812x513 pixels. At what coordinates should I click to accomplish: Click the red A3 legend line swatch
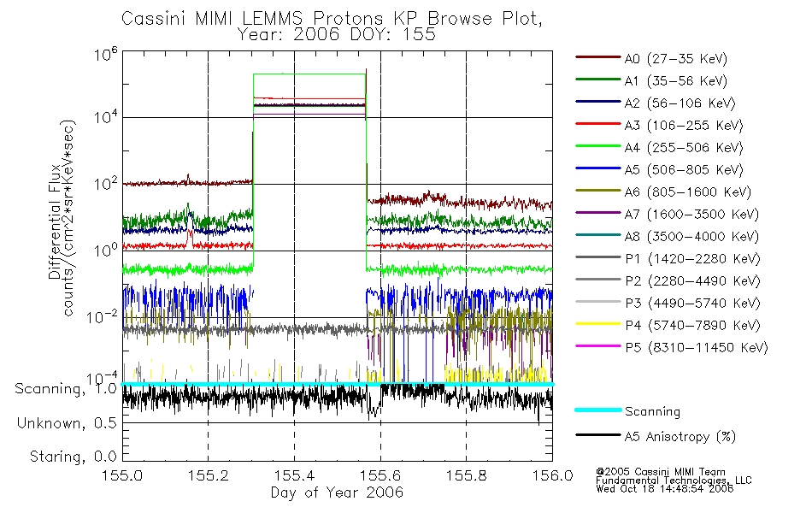597,124
